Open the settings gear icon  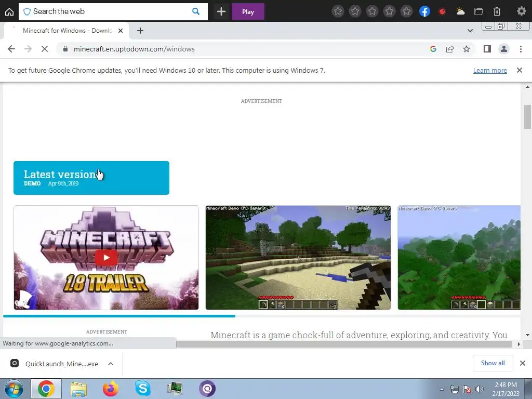[x=522, y=11]
